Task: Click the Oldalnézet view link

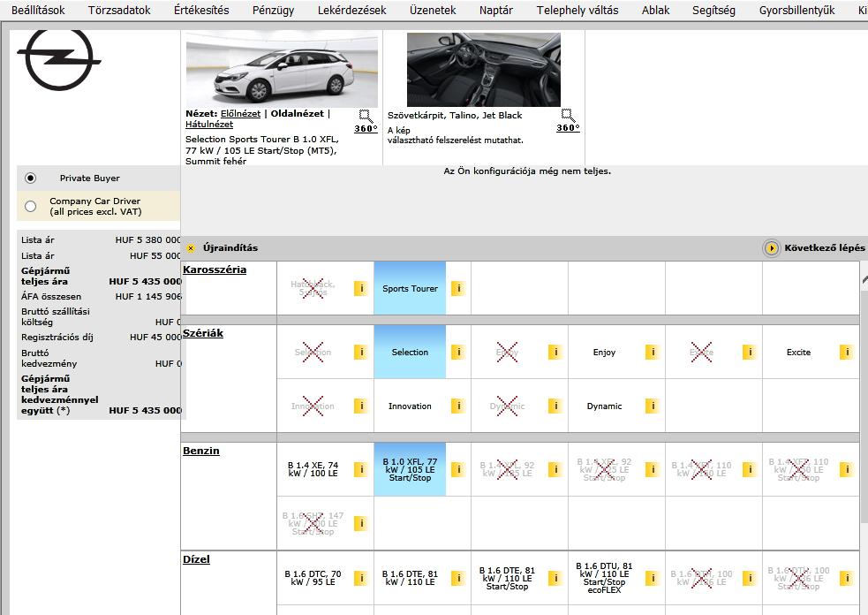Action: click(x=298, y=114)
